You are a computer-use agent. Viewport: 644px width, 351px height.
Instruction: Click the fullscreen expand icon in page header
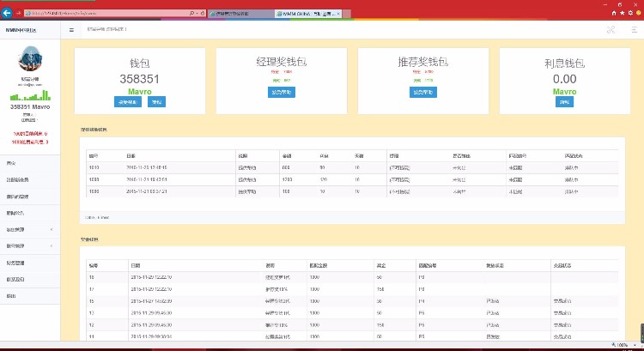click(611, 29)
